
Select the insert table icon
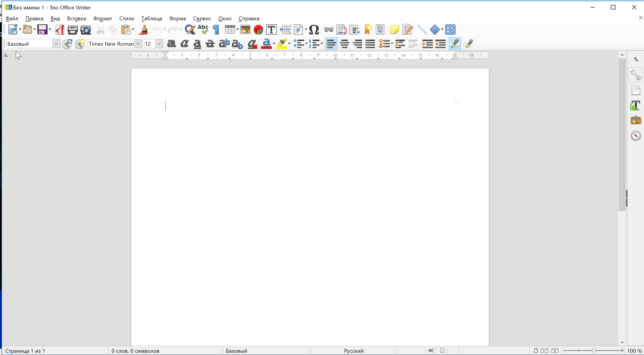[x=230, y=29]
